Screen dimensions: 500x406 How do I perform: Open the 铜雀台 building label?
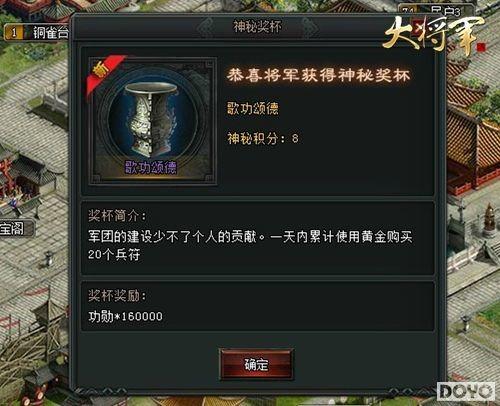(51, 33)
